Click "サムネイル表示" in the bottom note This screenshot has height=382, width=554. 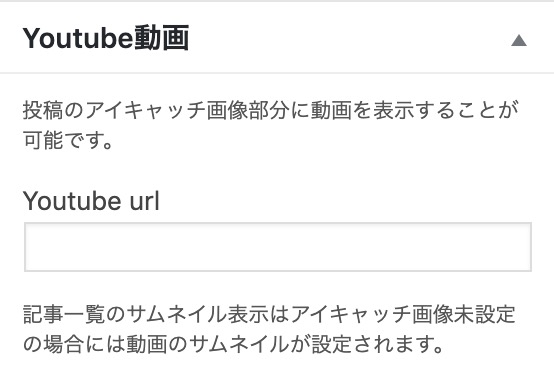198,314
